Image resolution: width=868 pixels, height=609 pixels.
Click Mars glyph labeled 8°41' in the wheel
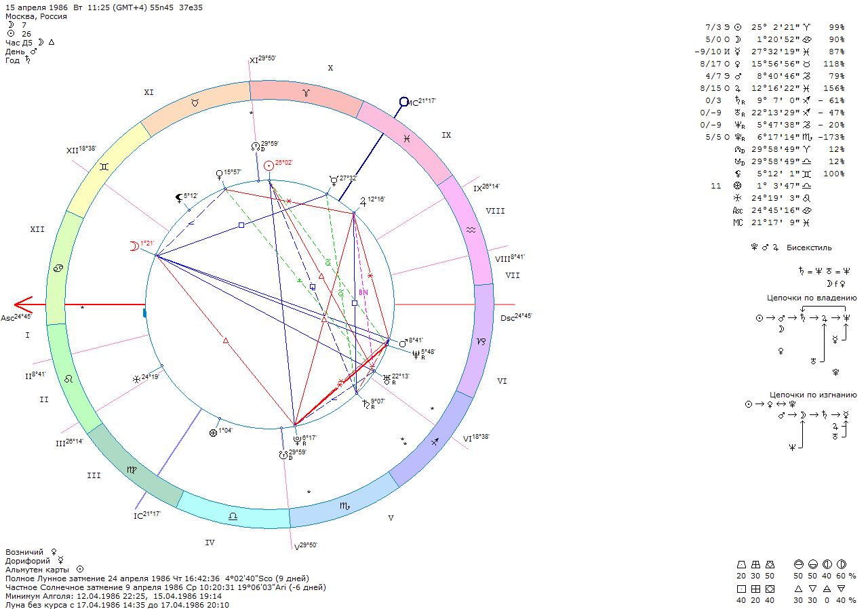[403, 343]
